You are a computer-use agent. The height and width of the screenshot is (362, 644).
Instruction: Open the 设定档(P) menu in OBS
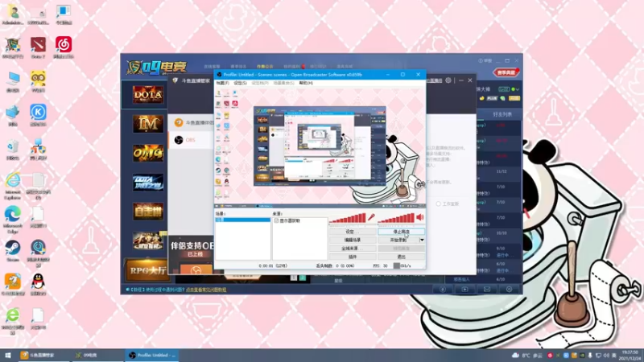260,84
